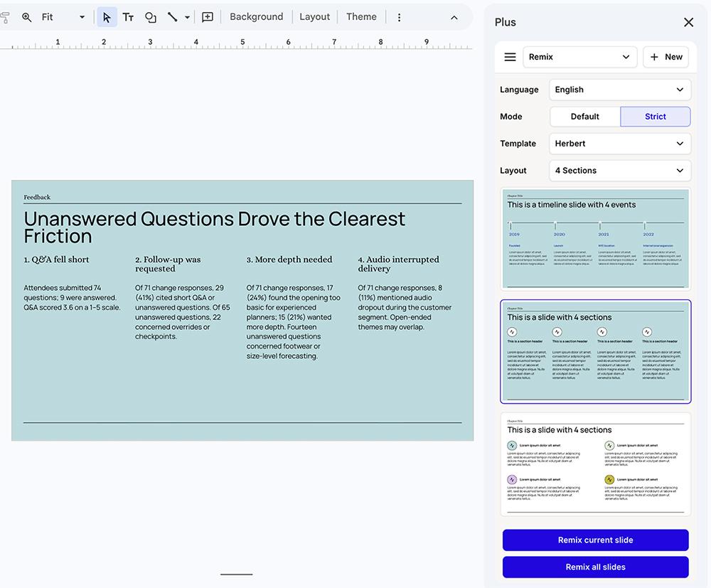Open the Language English dropdown
This screenshot has width=711, height=588.
tap(620, 90)
